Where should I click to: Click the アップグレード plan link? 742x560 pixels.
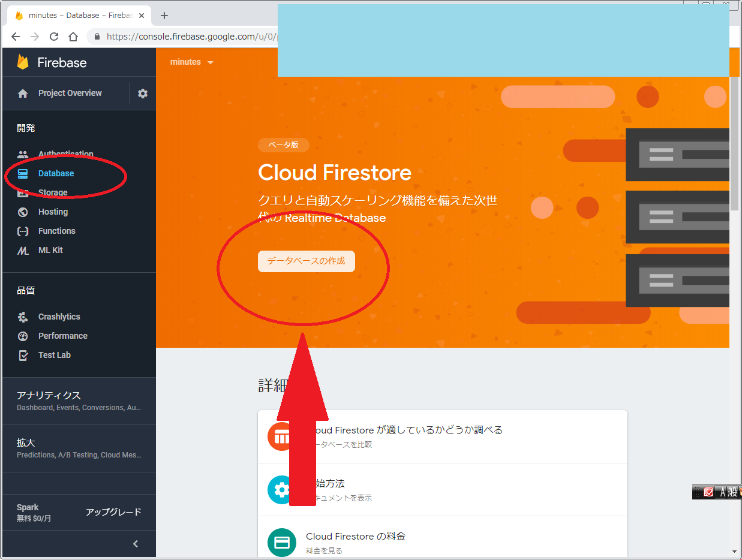pos(113,512)
